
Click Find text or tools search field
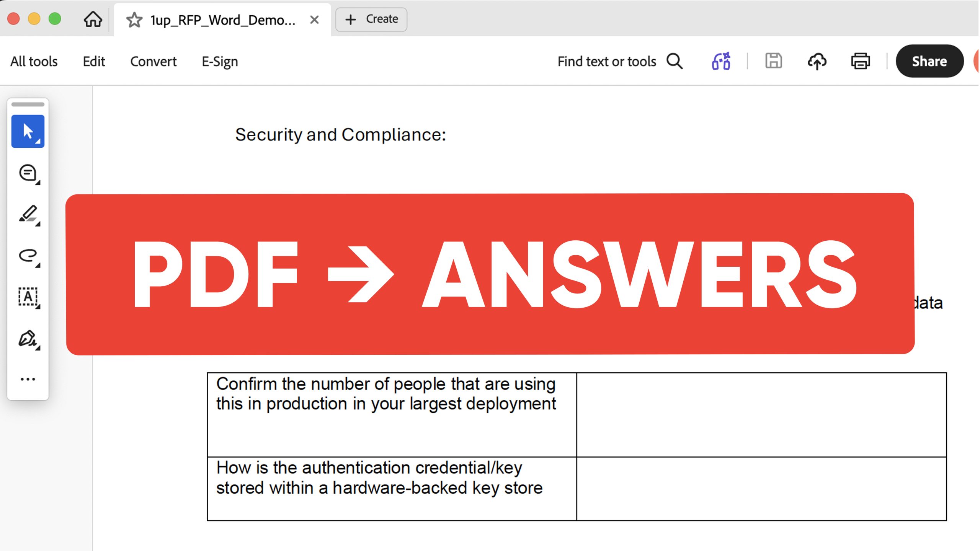607,61
